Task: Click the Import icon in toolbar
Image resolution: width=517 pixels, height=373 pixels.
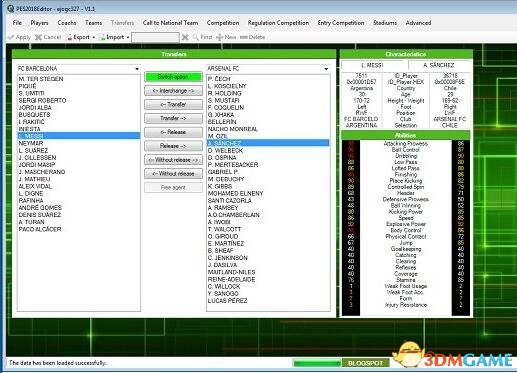Action: click(x=102, y=37)
